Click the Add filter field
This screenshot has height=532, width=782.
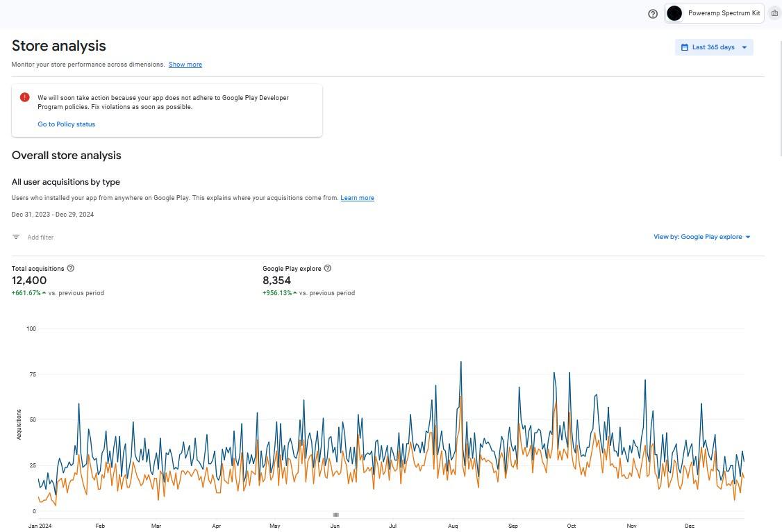[x=40, y=238]
